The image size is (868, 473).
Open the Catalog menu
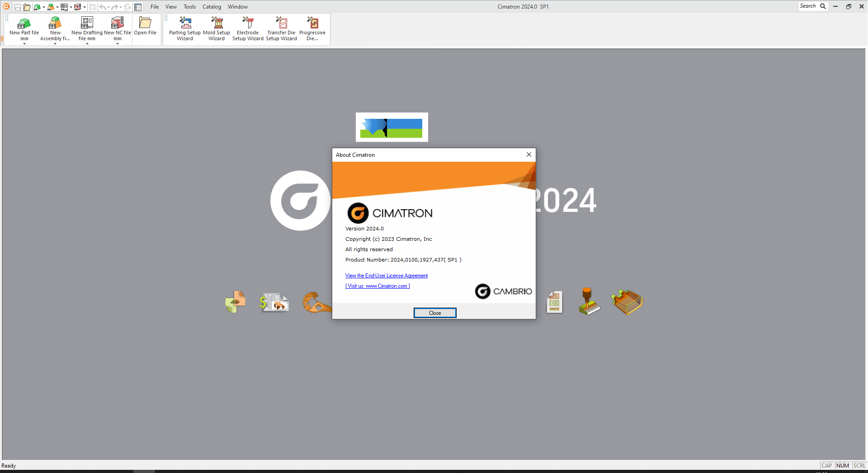pos(212,7)
